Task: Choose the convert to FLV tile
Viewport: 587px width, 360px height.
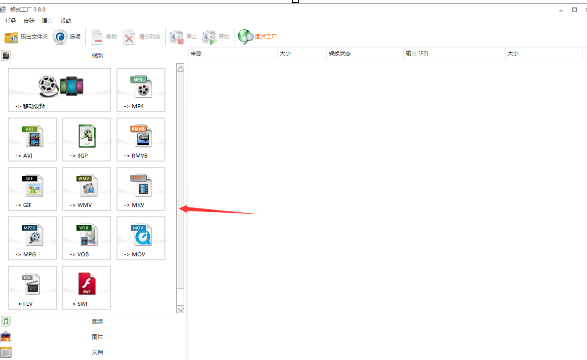Action: tap(33, 288)
